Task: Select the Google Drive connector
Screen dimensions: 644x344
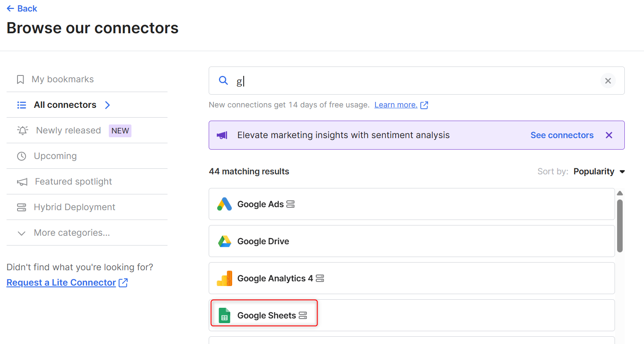Action: click(412, 241)
